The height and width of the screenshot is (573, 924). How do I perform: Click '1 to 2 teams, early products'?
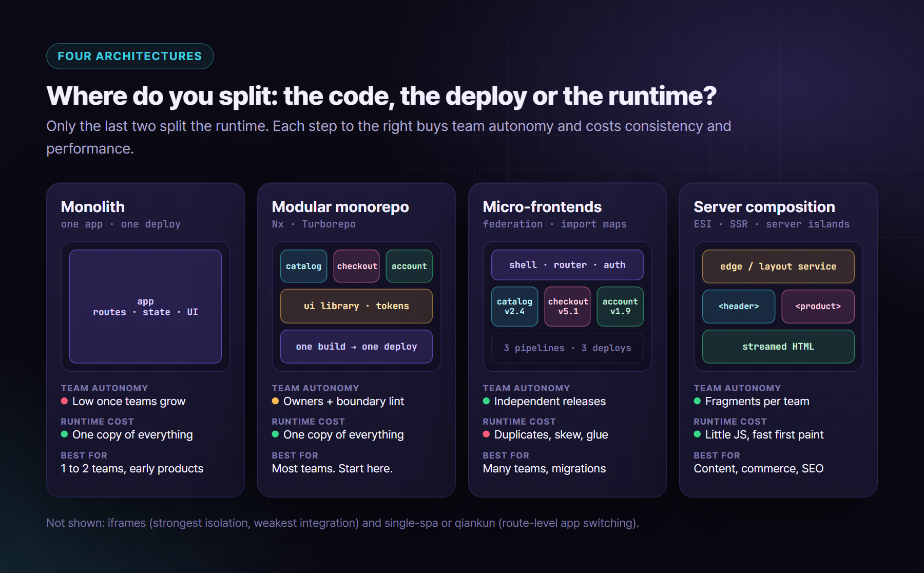[x=132, y=469]
